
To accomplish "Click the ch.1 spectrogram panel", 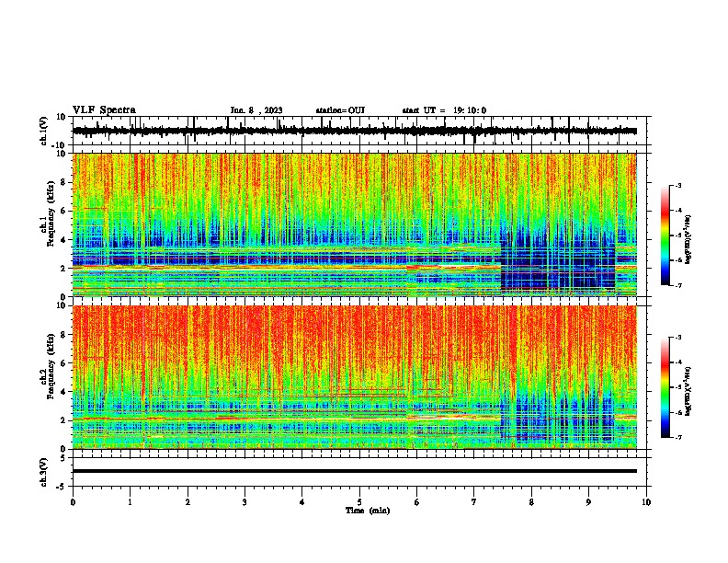I will (x=355, y=224).
